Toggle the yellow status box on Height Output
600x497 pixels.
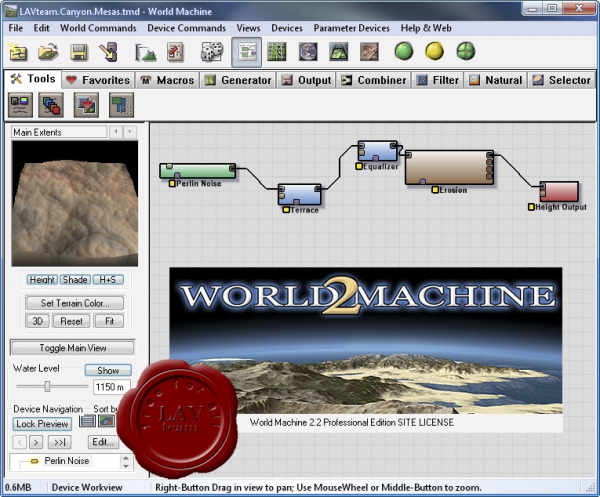point(531,207)
